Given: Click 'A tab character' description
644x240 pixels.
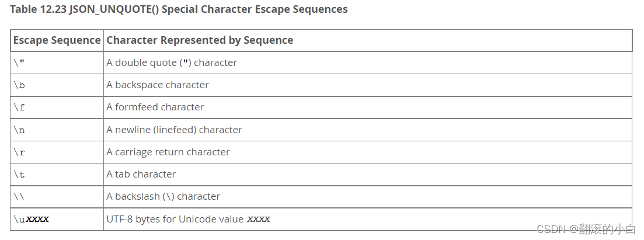Looking at the screenshot, I should click(141, 174).
